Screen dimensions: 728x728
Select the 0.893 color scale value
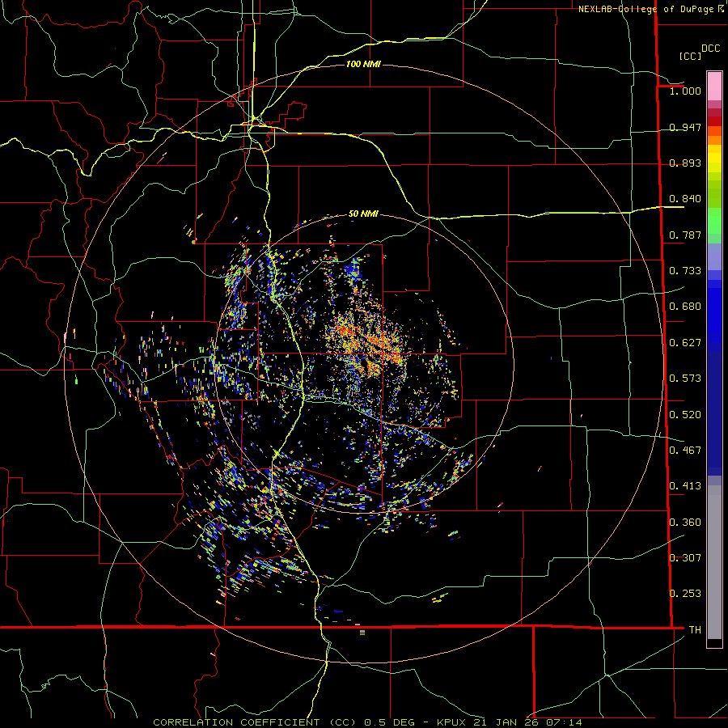point(685,163)
